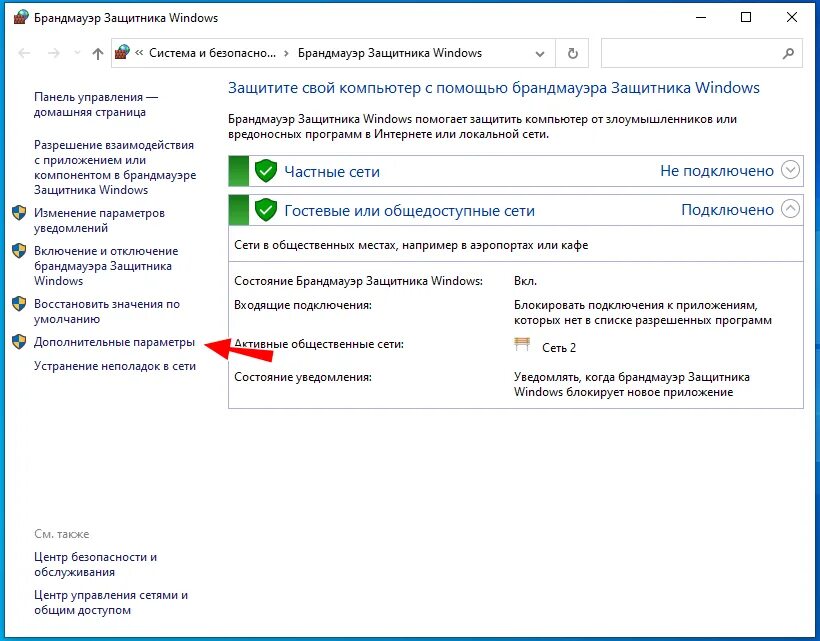This screenshot has width=820, height=641.
Task: Click shield icon beside 'Дополнительные параметры'
Action: coord(19,342)
